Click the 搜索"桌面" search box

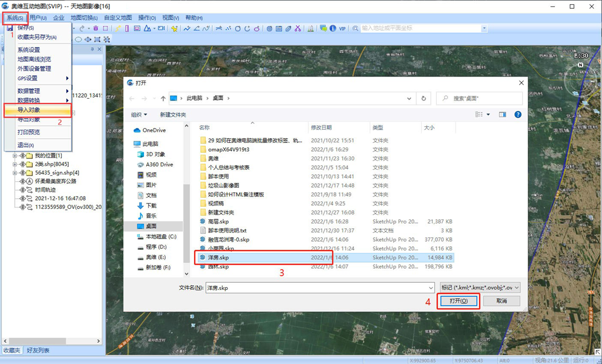[479, 98]
